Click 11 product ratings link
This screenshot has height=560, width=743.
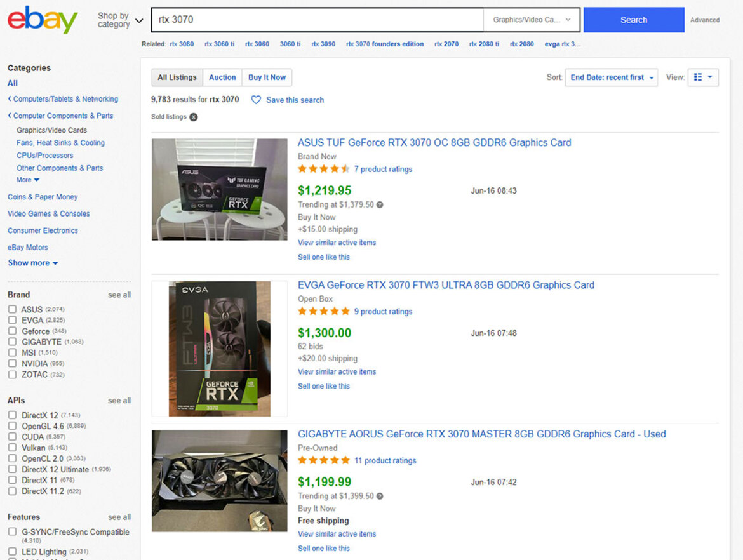point(385,460)
